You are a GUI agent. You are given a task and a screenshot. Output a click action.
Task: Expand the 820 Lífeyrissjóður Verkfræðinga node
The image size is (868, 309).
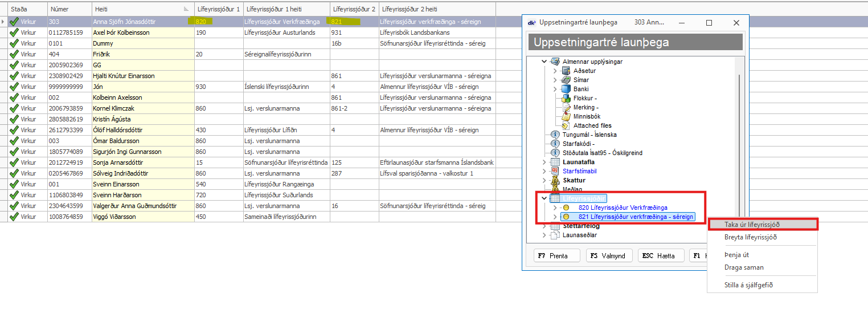555,208
